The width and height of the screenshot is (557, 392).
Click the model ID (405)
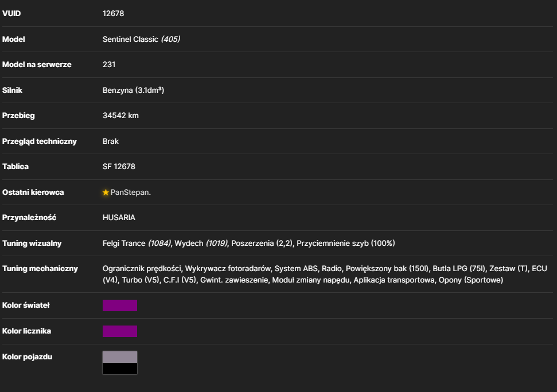coord(170,40)
